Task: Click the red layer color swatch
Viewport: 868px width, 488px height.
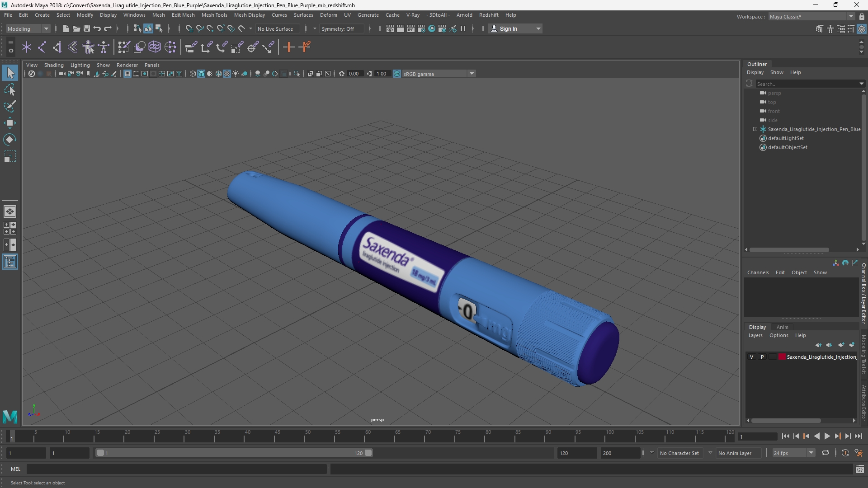Action: click(x=782, y=357)
